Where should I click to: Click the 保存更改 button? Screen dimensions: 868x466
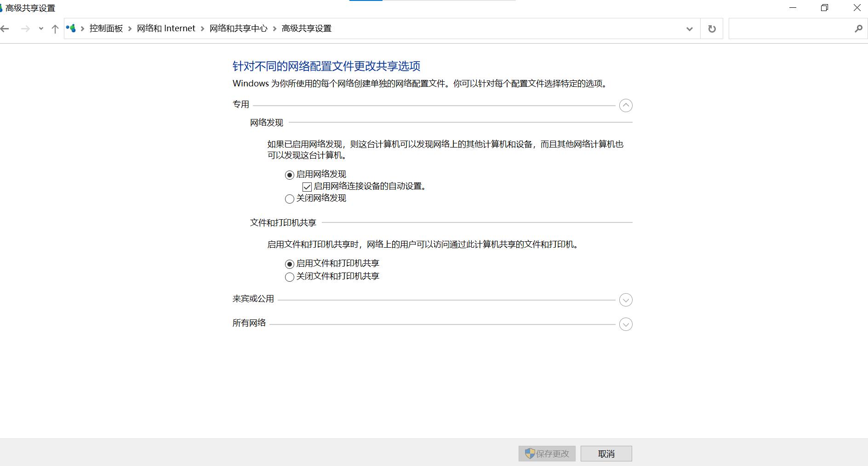click(547, 454)
